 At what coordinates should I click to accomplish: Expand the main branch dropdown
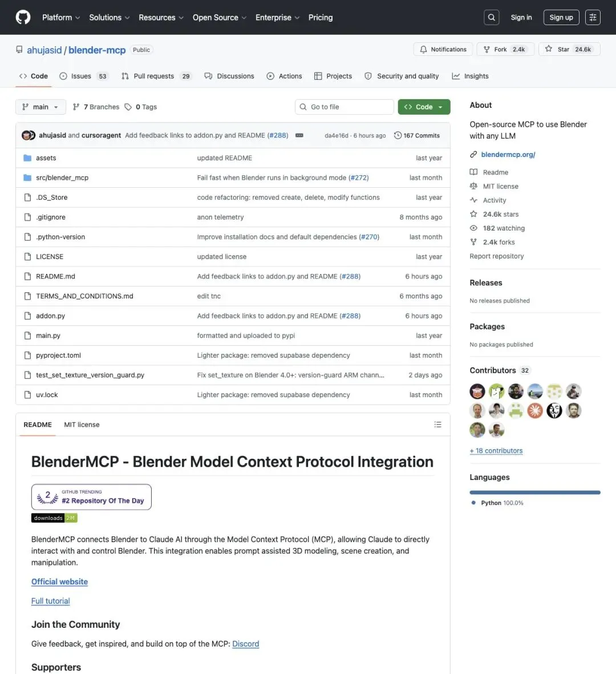(40, 107)
